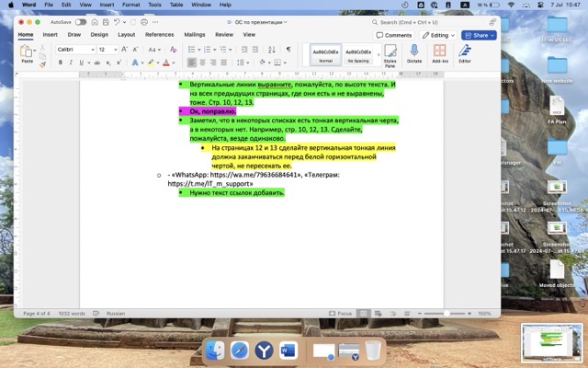Screen dimensions: 588x368
Task: Open the Calibri font name dropdown
Action: click(75, 49)
